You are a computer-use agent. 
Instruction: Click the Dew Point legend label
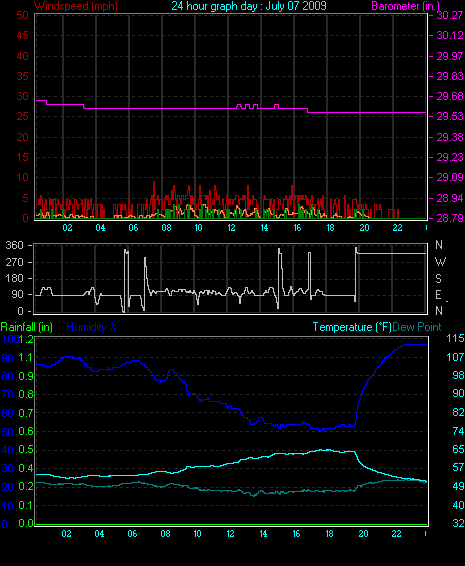point(417,327)
